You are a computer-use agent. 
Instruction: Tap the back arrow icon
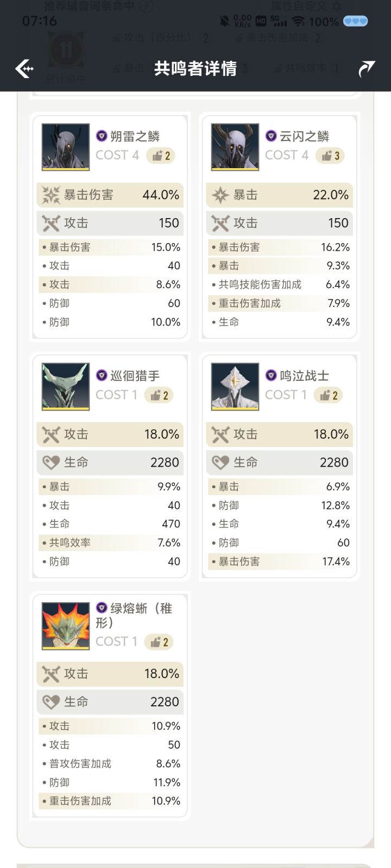click(x=24, y=69)
